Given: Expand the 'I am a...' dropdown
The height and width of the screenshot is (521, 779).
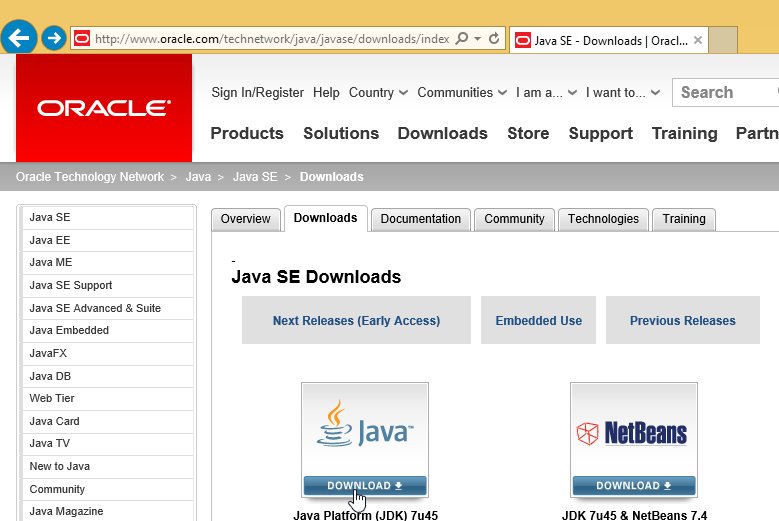Looking at the screenshot, I should pos(546,92).
